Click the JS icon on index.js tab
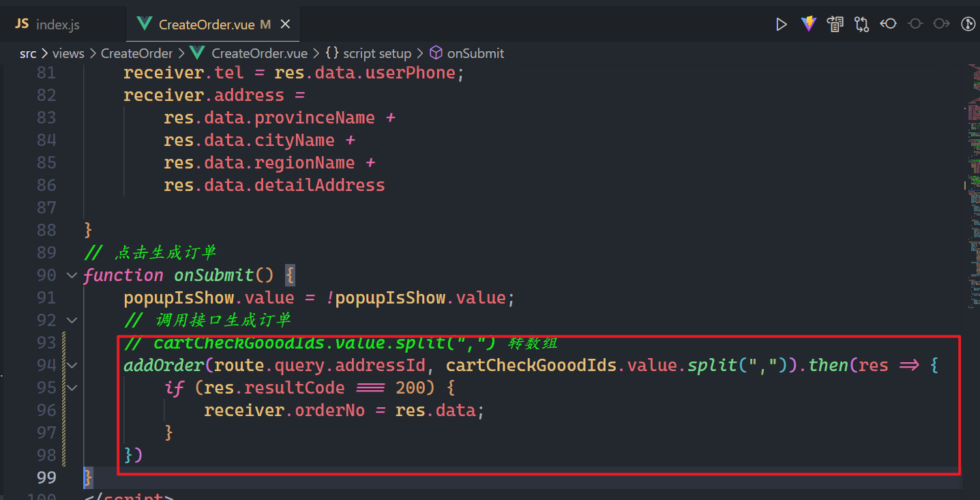980x500 pixels. point(22,25)
